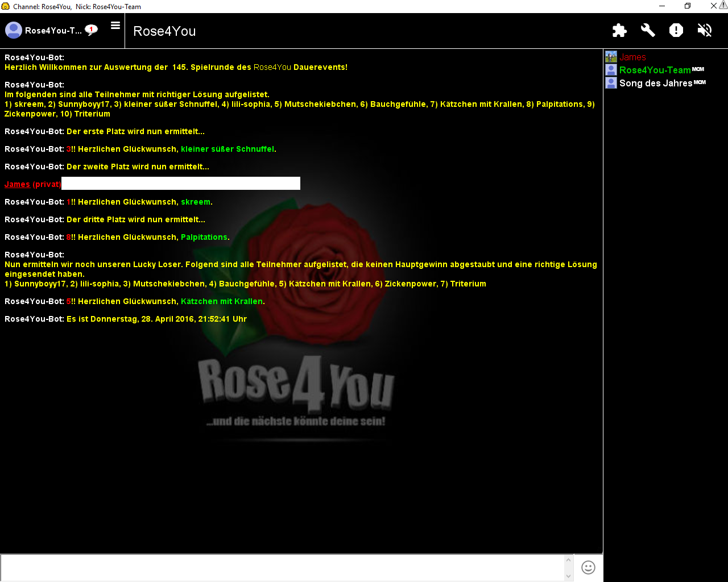Select Rose4You-Team in the user list
The image size is (728, 582).
[655, 70]
